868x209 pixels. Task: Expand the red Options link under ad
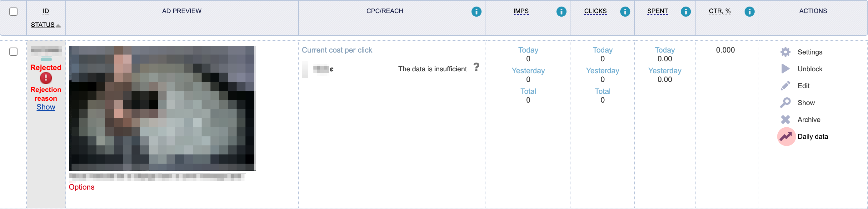[x=82, y=187]
